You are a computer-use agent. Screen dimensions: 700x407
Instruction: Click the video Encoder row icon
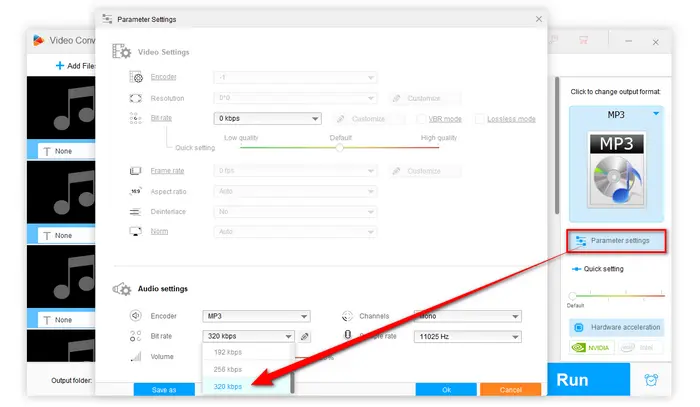pos(136,77)
